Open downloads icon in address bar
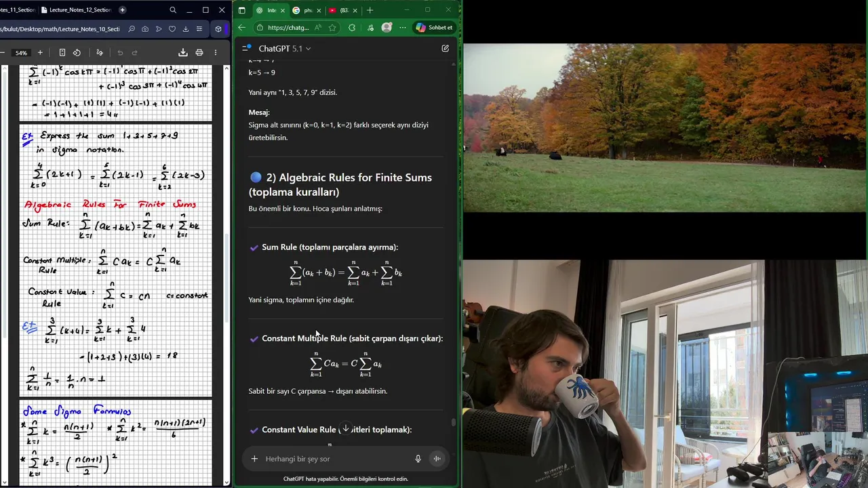Screen dimensions: 868x488 pyautogui.click(x=186, y=29)
